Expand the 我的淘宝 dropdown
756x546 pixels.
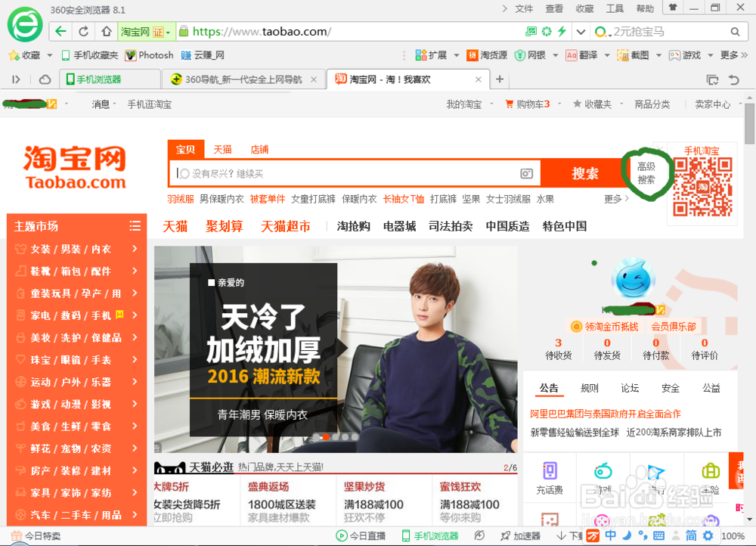492,104
